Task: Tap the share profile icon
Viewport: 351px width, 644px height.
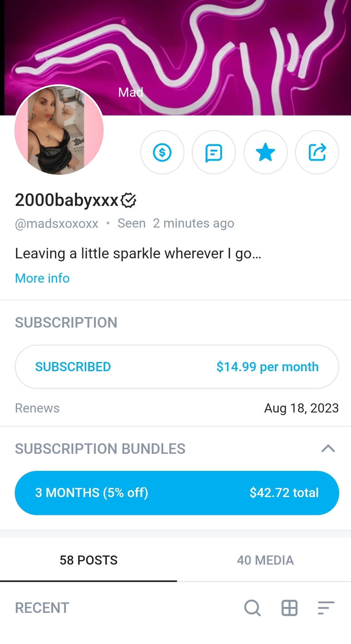Action: 317,152
